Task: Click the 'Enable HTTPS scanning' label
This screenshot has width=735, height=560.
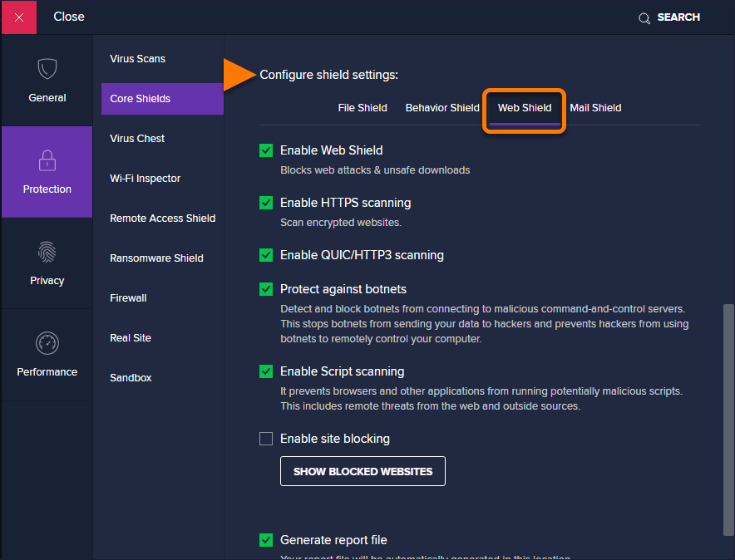Action: 346,203
